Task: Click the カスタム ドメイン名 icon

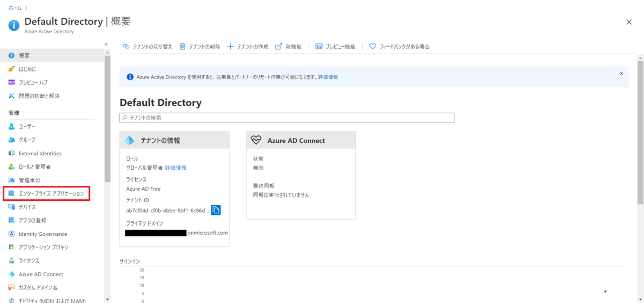Action: point(12,287)
